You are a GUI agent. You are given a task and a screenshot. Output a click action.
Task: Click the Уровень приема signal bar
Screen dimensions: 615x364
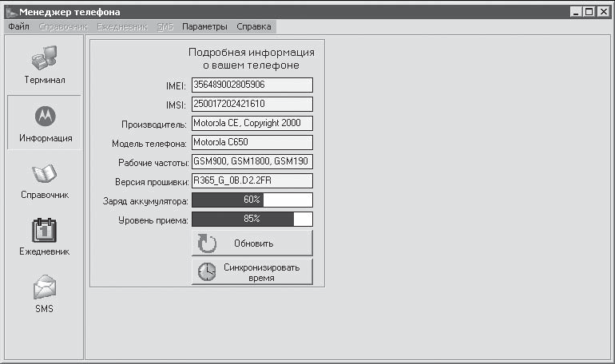[252, 219]
